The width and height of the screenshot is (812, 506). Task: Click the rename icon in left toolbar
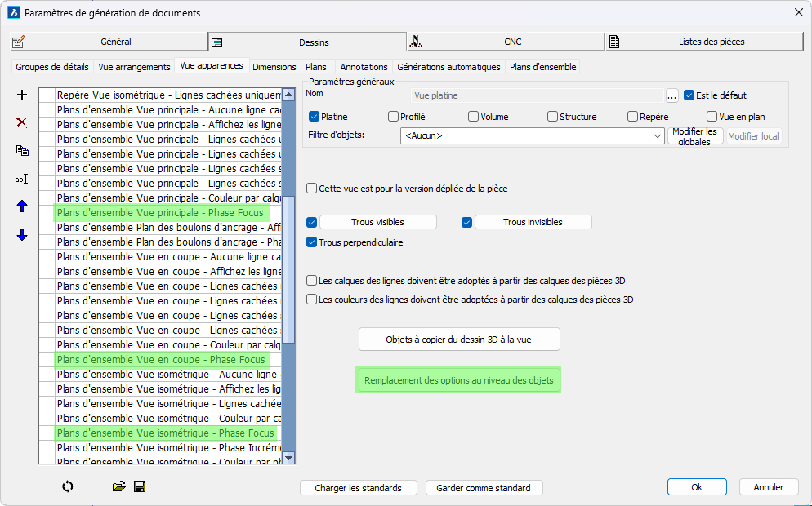tap(22, 179)
